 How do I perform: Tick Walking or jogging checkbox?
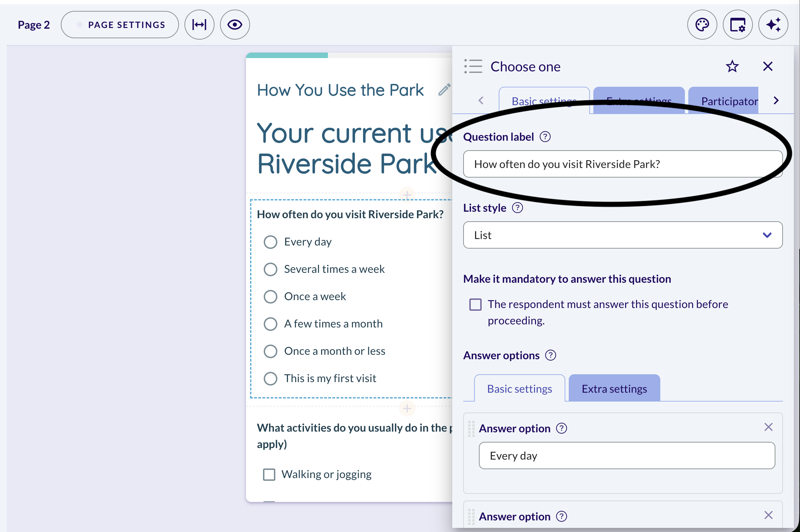269,474
